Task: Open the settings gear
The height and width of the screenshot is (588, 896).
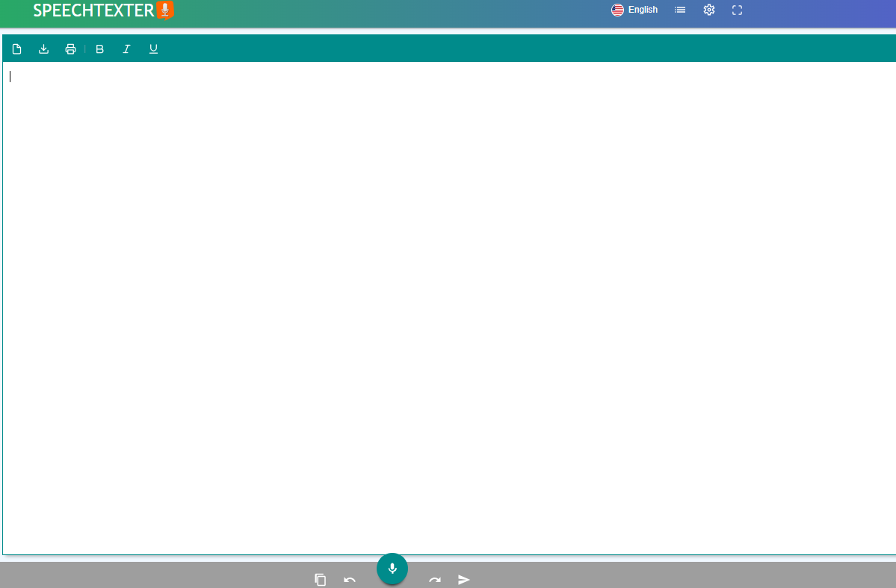Action: click(x=708, y=10)
